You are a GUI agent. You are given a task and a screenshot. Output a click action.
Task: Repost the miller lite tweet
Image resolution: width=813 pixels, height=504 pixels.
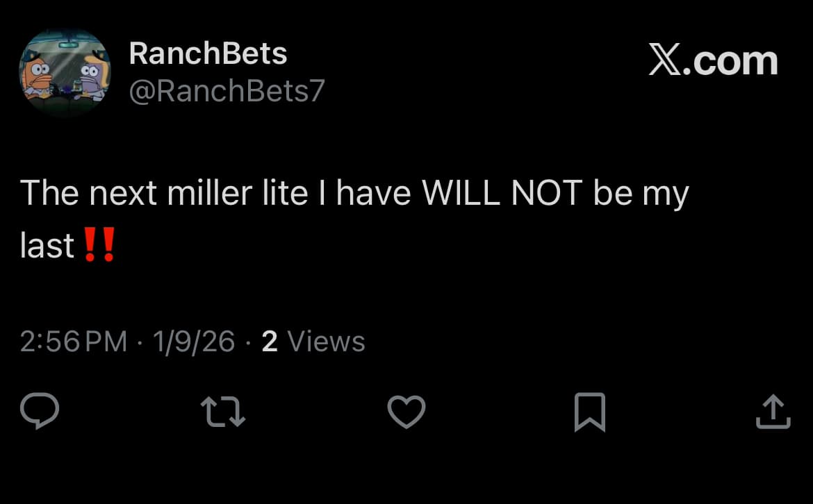[223, 412]
